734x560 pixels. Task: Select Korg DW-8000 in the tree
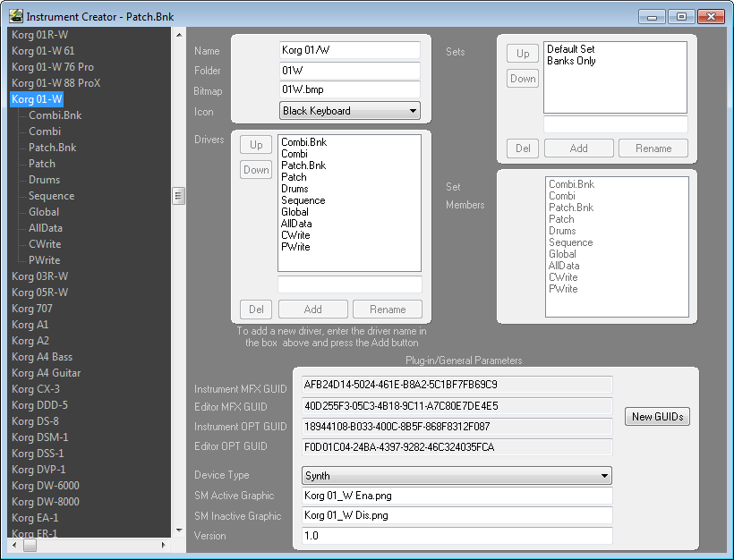(46, 502)
